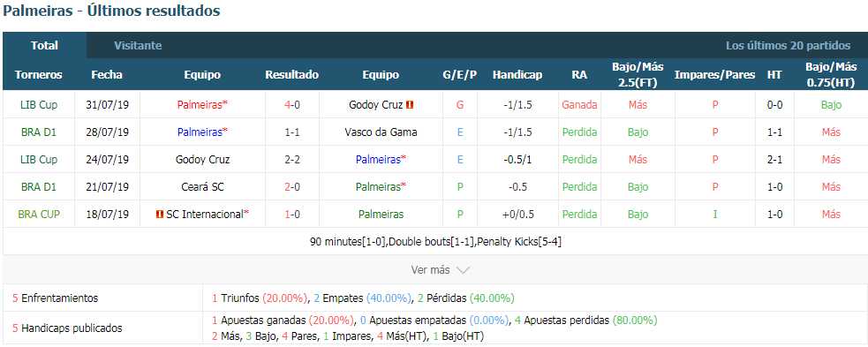Click red Palmeiras team name in first row
Image resolution: width=868 pixels, height=347 pixels.
coord(200,104)
